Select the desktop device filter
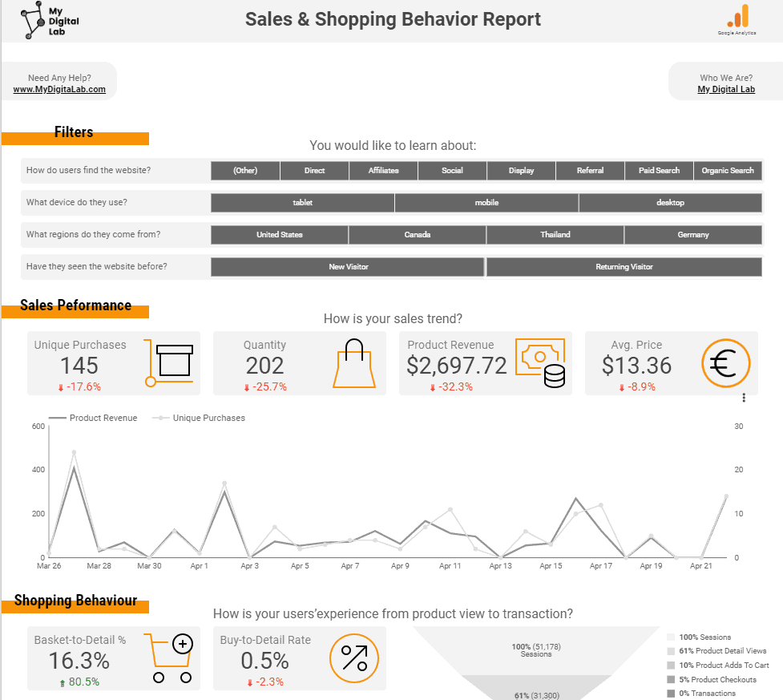 (671, 202)
